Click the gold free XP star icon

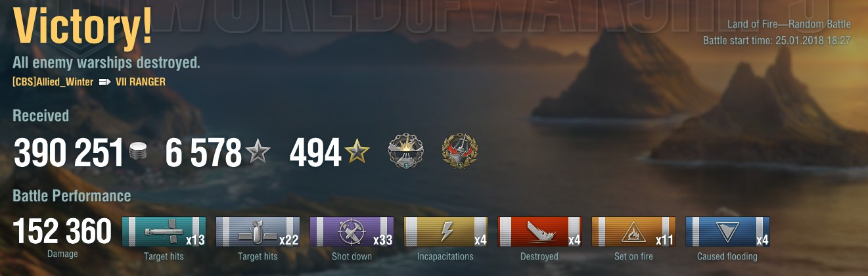coord(357,153)
